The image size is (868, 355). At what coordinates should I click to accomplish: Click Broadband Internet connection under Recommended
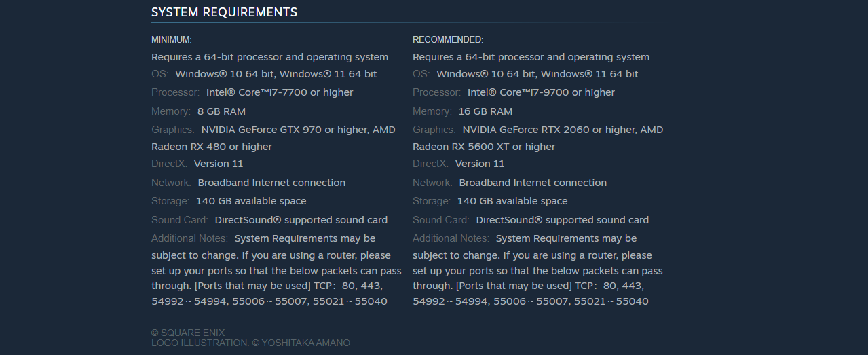click(x=533, y=183)
